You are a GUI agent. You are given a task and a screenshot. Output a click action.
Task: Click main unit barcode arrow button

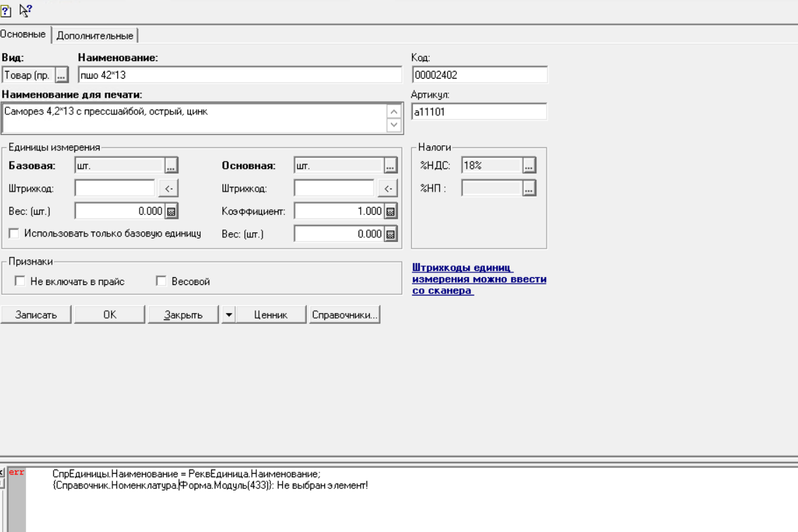tap(387, 188)
